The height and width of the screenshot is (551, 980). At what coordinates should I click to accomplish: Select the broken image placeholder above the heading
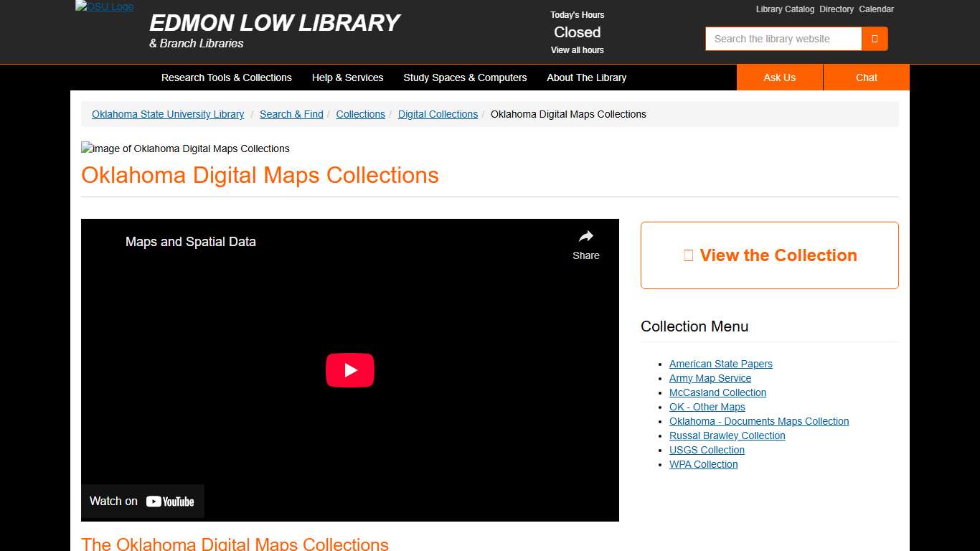86,149
